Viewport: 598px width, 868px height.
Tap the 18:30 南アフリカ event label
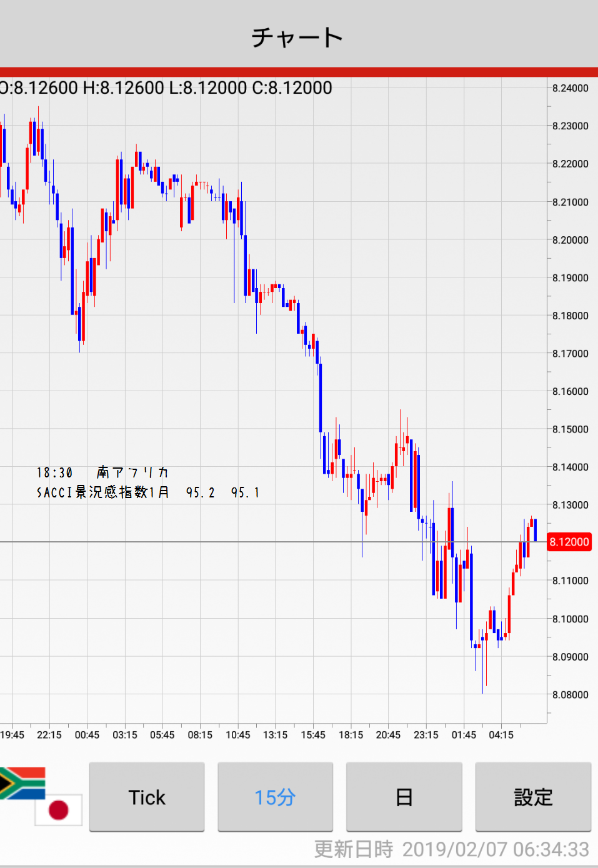click(102, 472)
